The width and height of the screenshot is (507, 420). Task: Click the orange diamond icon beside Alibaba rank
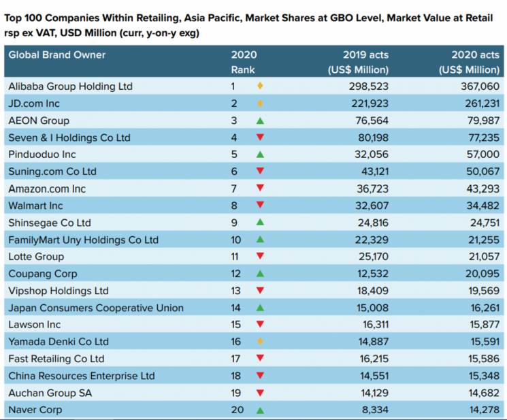[x=259, y=86]
